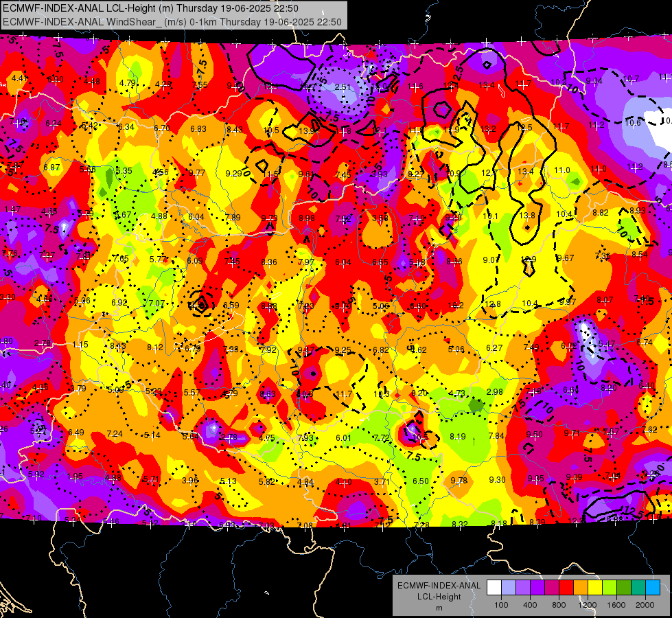
Task: Click the wind shear value '13.8'
Action: 527,216
